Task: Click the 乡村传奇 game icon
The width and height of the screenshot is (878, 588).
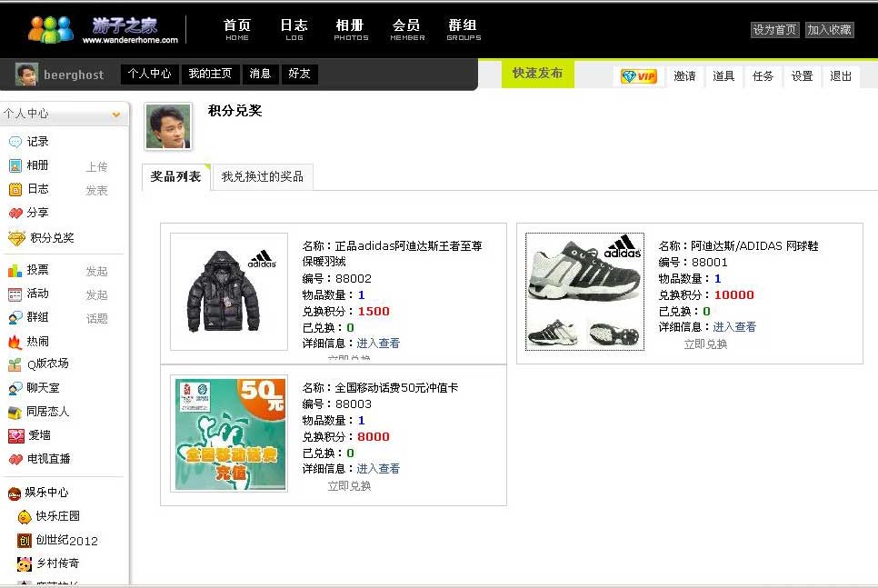Action: [24, 564]
